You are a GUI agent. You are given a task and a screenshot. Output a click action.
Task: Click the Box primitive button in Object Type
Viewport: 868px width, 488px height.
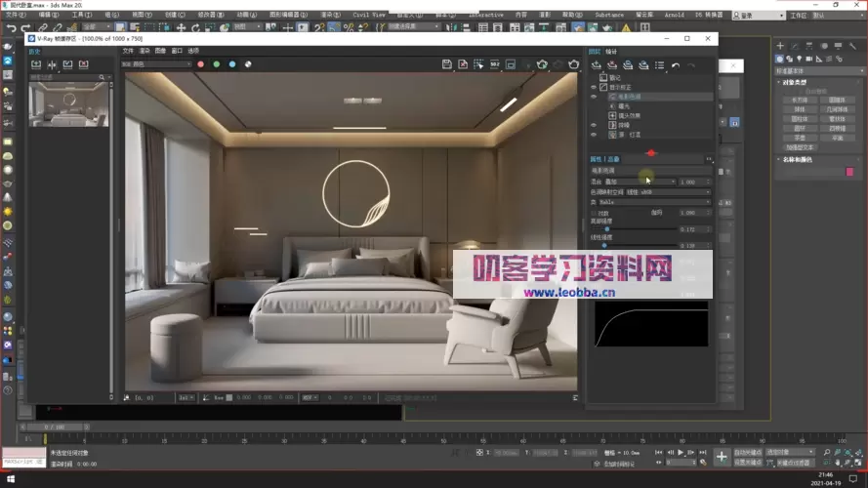click(x=800, y=101)
